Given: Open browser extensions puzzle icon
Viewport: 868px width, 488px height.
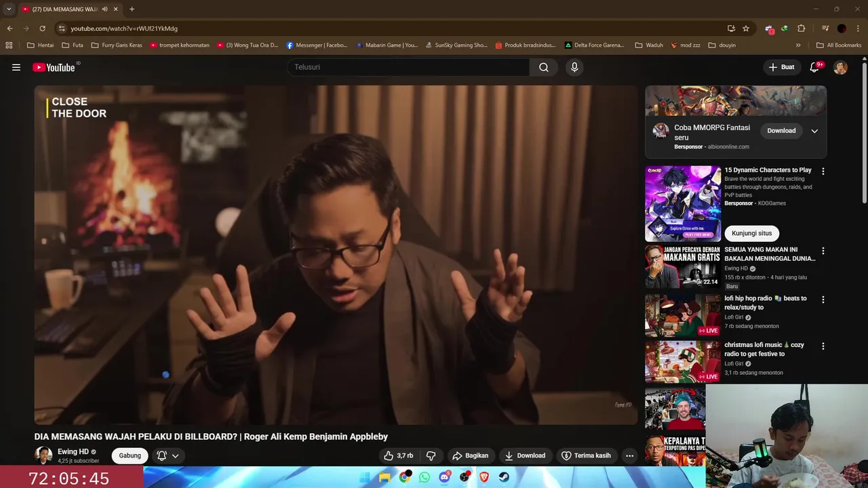Looking at the screenshot, I should click(x=802, y=28).
